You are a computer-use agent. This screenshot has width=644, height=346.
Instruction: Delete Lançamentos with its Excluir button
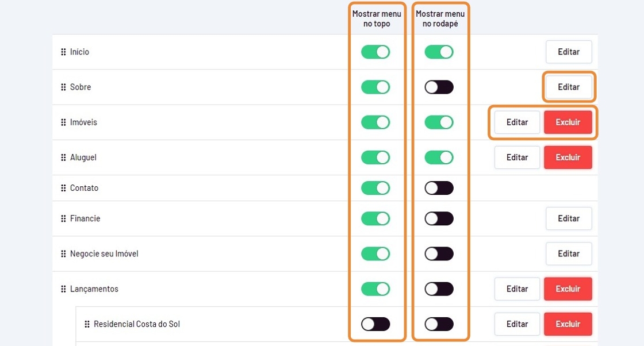(x=568, y=289)
